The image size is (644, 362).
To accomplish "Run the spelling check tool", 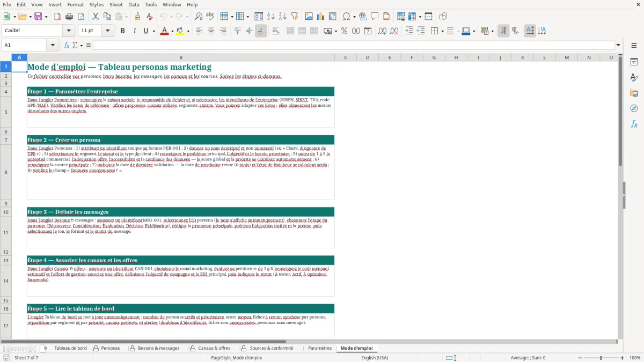I will (x=210, y=17).
